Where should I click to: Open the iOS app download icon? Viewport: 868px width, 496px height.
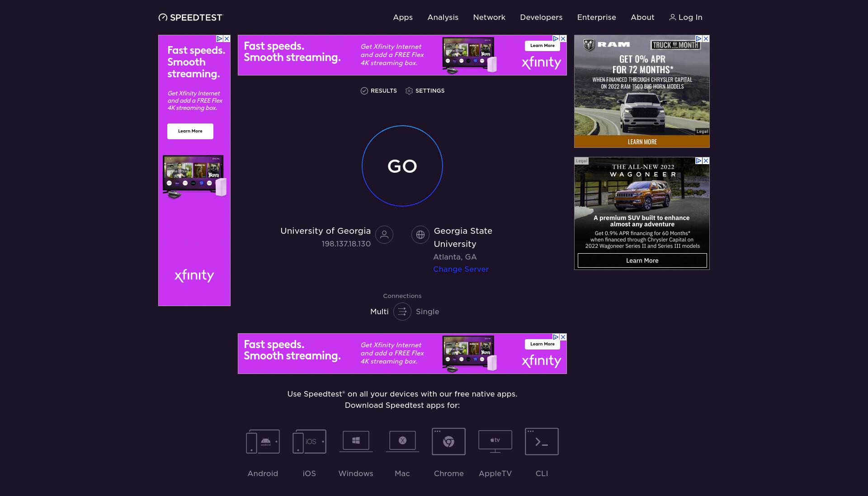[309, 441]
